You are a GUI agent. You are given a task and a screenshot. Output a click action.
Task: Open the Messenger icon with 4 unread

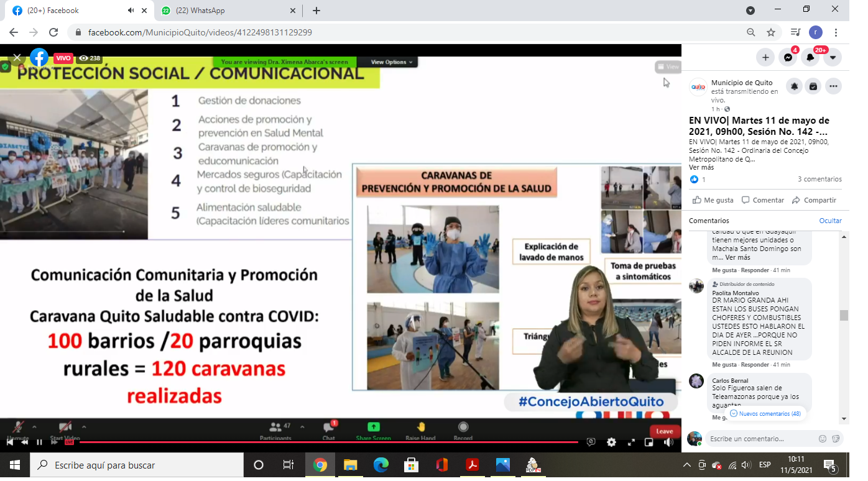coord(787,57)
